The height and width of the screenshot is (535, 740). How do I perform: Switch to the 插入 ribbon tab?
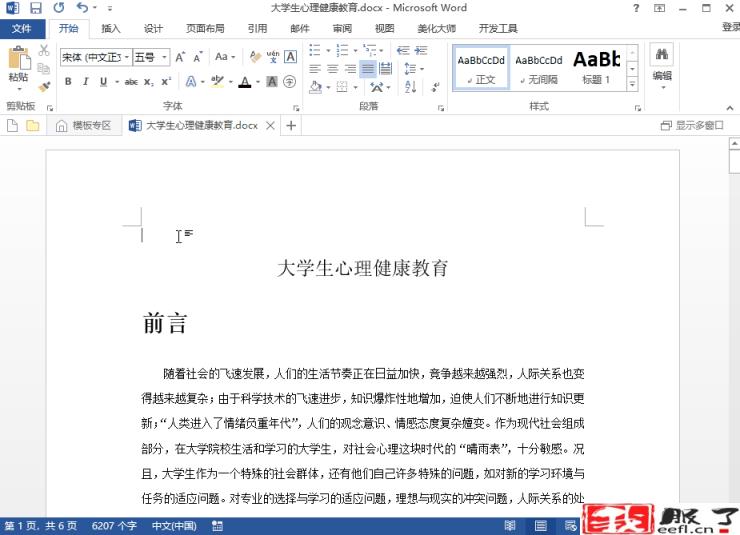[x=110, y=29]
